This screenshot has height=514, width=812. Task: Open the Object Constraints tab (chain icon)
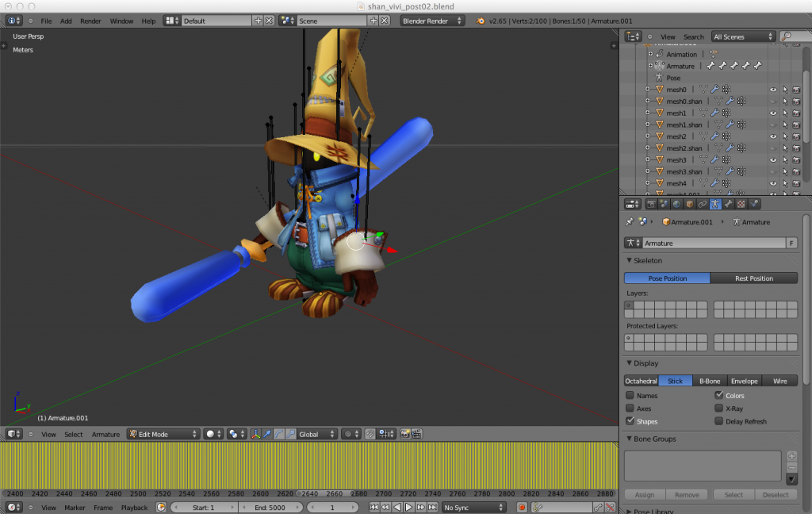[x=703, y=204]
